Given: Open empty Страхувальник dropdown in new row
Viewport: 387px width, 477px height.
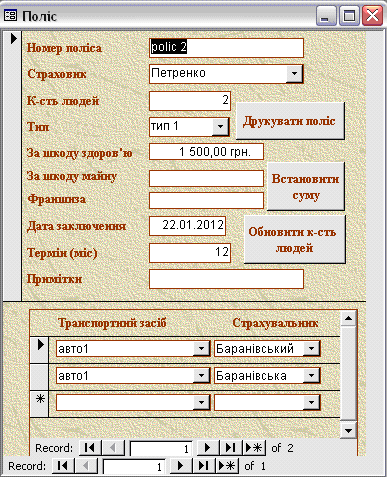Looking at the screenshot, I should tap(311, 403).
